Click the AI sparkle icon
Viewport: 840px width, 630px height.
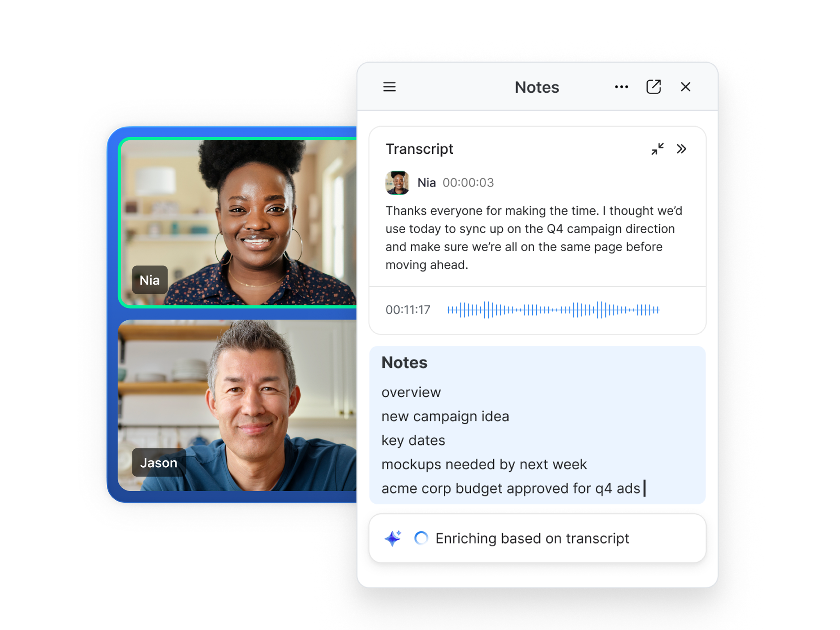393,538
